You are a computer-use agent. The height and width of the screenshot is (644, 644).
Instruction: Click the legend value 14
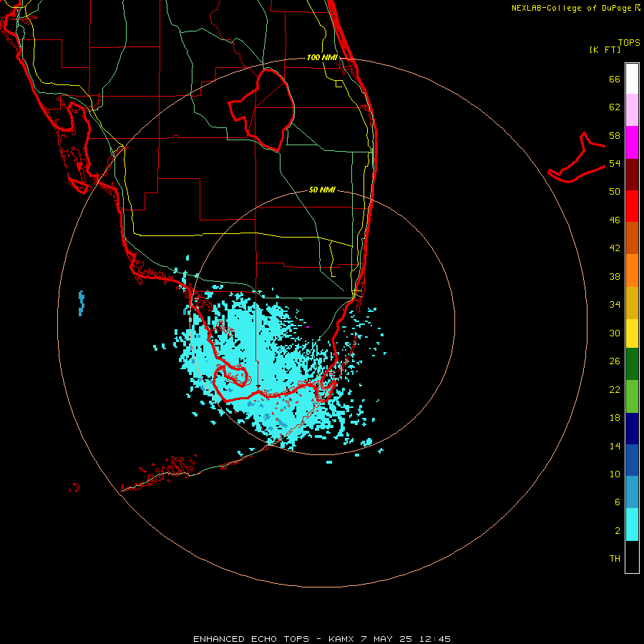coord(615,446)
